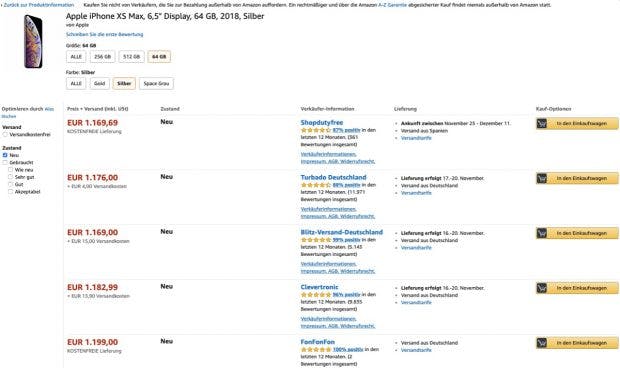Open Zurück zur Produktinformation link
This screenshot has height=368, width=620.
[x=39, y=5]
